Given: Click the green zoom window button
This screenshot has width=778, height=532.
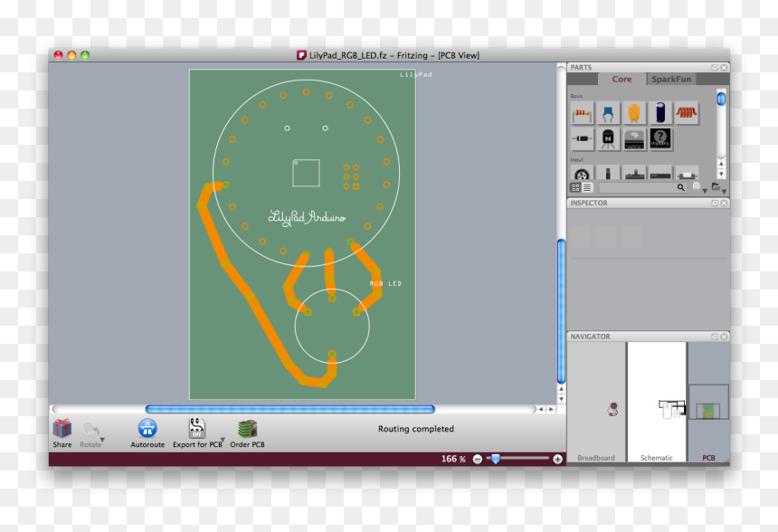Looking at the screenshot, I should 85,55.
